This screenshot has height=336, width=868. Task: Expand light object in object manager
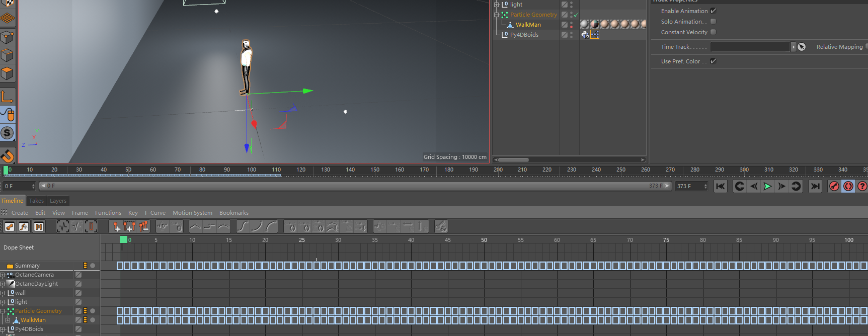click(x=497, y=5)
